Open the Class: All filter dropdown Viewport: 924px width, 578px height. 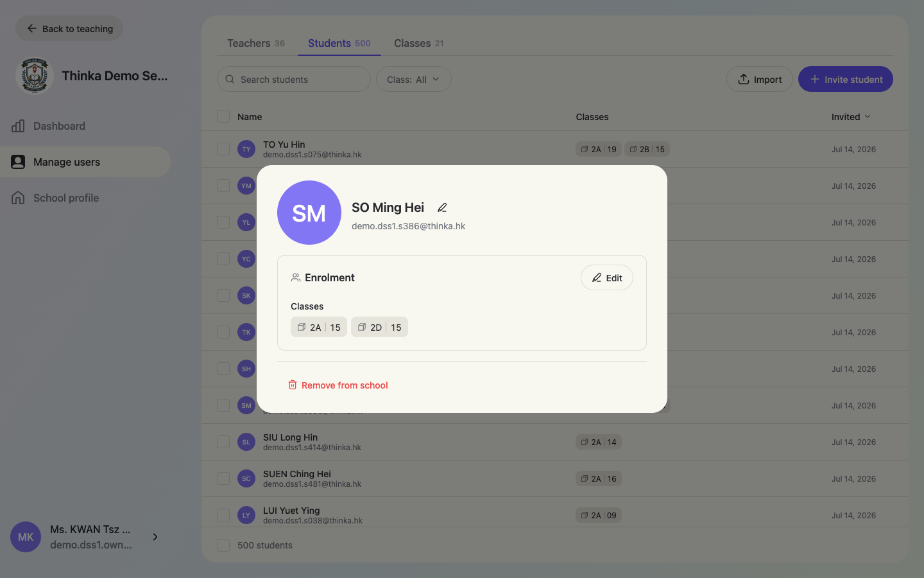413,79
